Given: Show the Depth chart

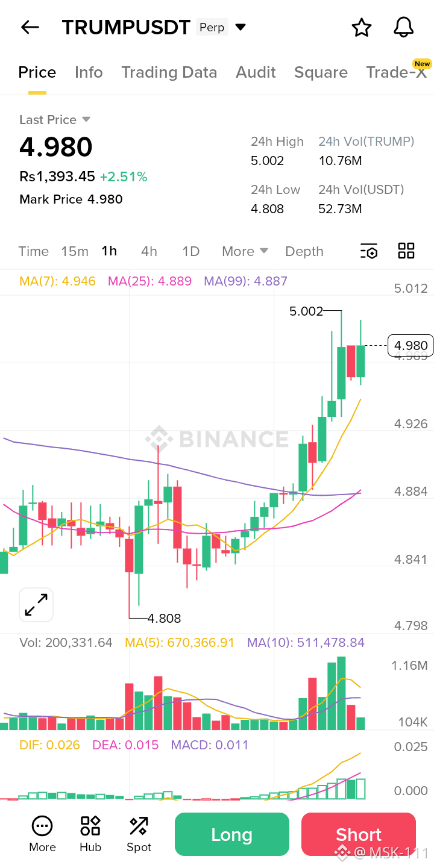Looking at the screenshot, I should pos(304,251).
